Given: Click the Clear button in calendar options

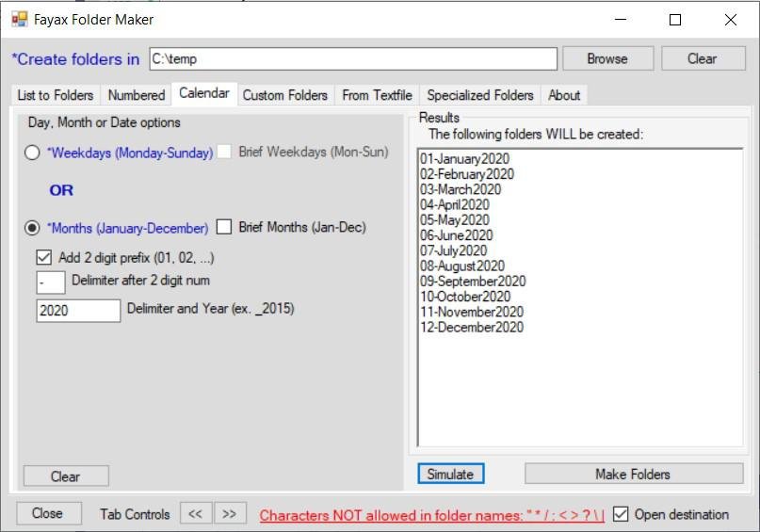Looking at the screenshot, I should coord(66,476).
